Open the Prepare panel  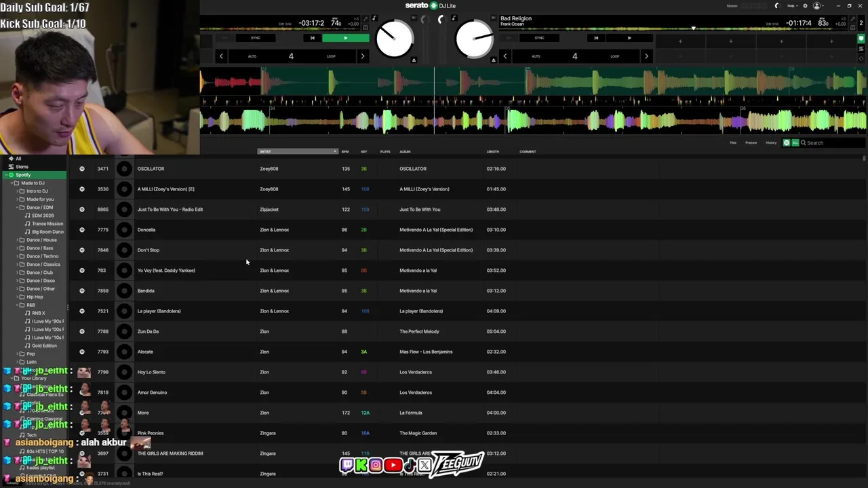click(751, 143)
